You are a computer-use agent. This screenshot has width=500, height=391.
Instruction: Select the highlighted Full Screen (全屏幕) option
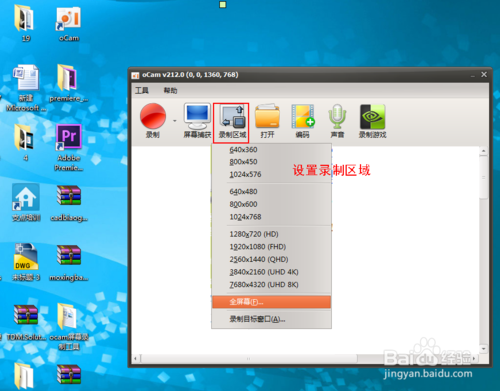[x=271, y=302]
